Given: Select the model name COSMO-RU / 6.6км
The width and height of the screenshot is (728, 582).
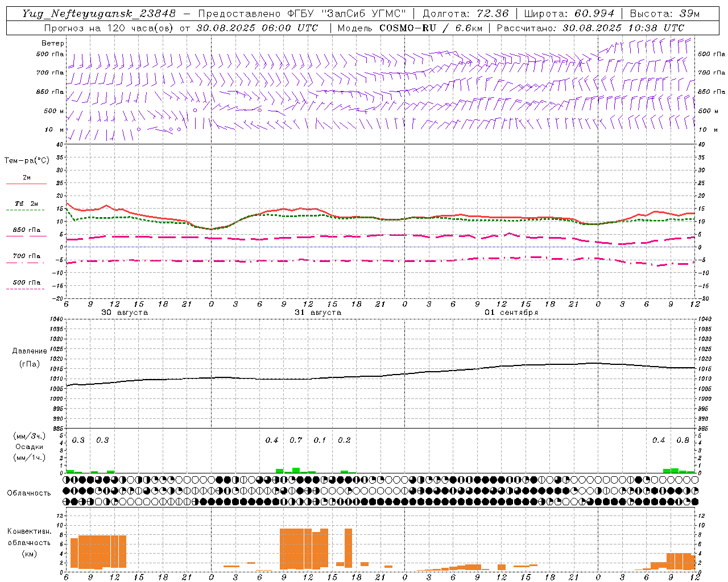Looking at the screenshot, I should tap(430, 28).
